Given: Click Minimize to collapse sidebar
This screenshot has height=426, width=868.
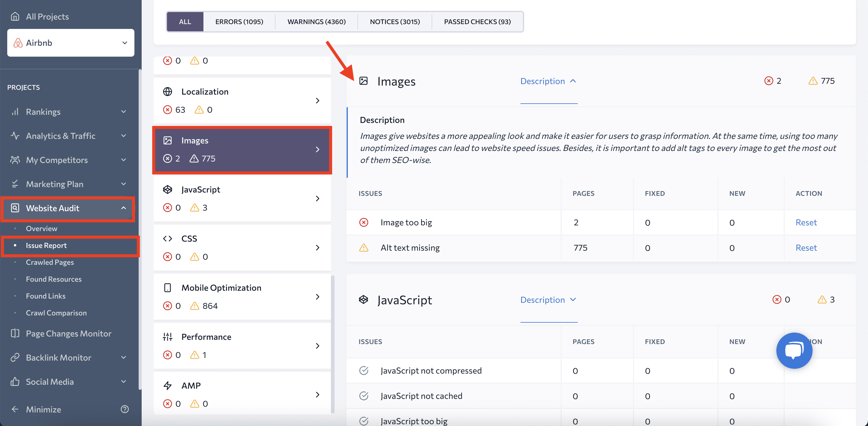Looking at the screenshot, I should 43,409.
